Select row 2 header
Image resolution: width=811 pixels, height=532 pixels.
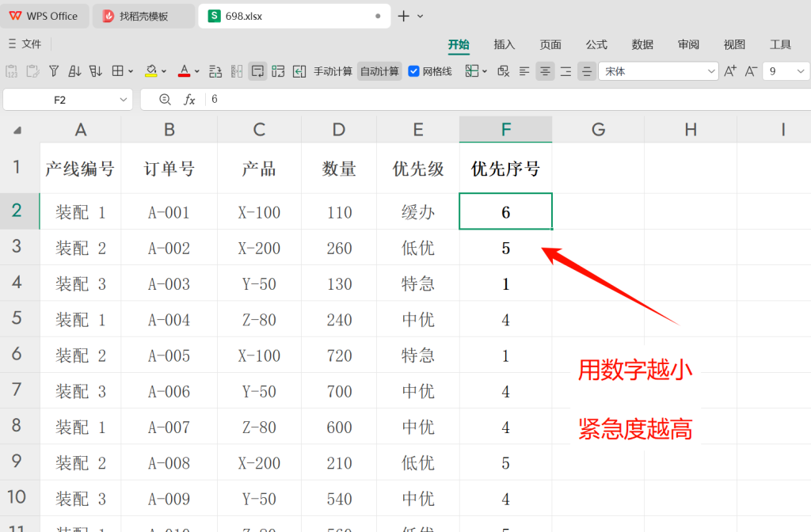tap(19, 211)
